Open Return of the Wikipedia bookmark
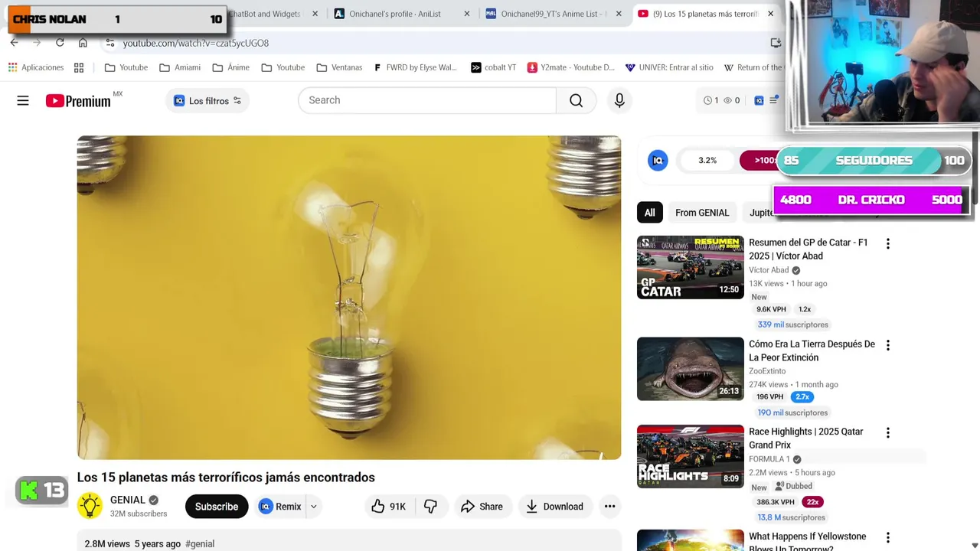Image resolution: width=980 pixels, height=551 pixels. pyautogui.click(x=753, y=67)
